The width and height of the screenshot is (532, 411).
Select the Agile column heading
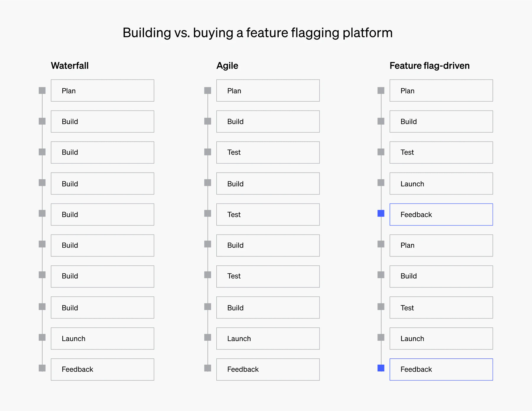pyautogui.click(x=227, y=66)
